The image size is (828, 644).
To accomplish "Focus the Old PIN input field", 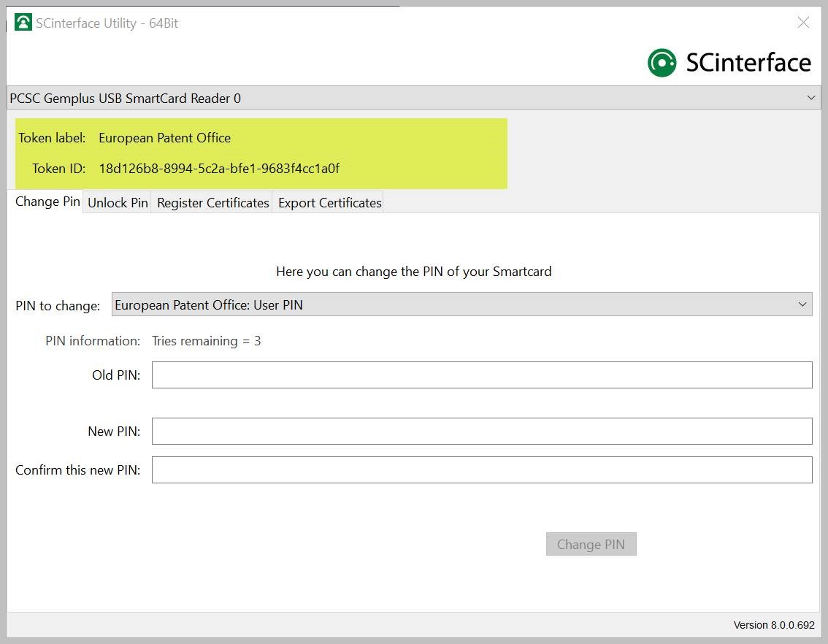I will click(481, 375).
